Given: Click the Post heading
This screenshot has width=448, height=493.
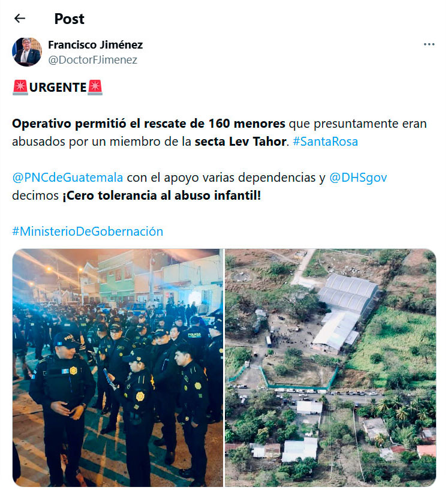Looking at the screenshot, I should 69,19.
